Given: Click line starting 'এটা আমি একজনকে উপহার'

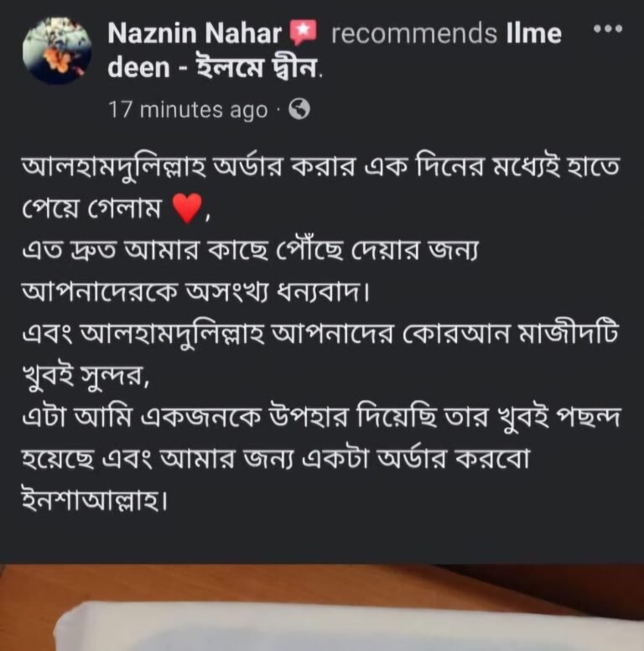Looking at the screenshot, I should (x=321, y=417).
